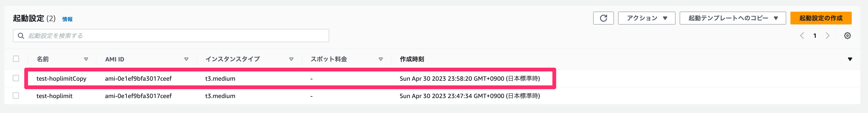Viewport: 868px width, 113px height.
Task: Select page number 1 in pagination
Action: [815, 36]
